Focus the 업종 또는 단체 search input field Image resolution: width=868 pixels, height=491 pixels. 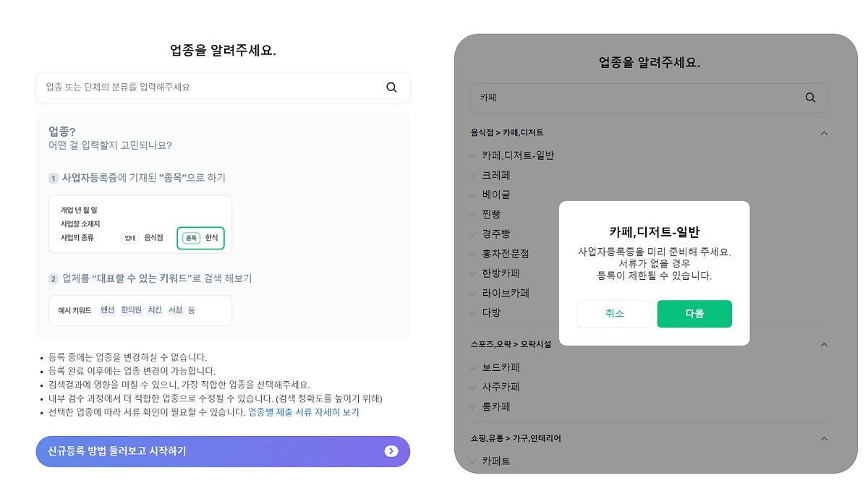pos(210,87)
